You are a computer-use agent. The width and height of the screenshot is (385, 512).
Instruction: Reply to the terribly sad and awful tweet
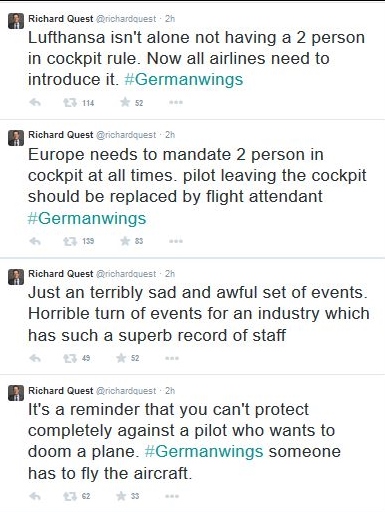[35, 358]
